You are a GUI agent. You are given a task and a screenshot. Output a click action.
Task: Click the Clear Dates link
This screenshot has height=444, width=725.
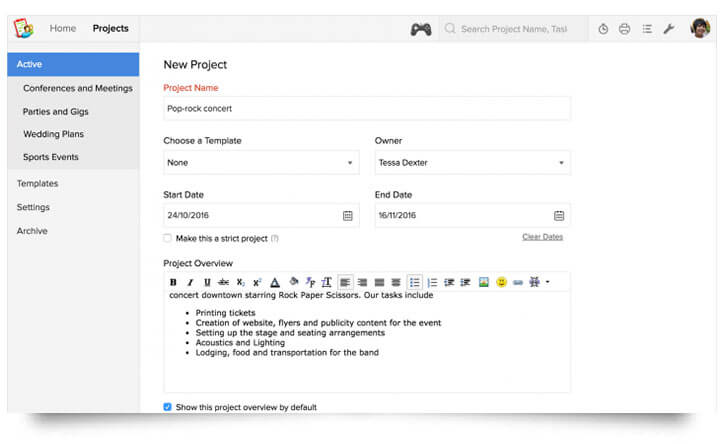542,237
